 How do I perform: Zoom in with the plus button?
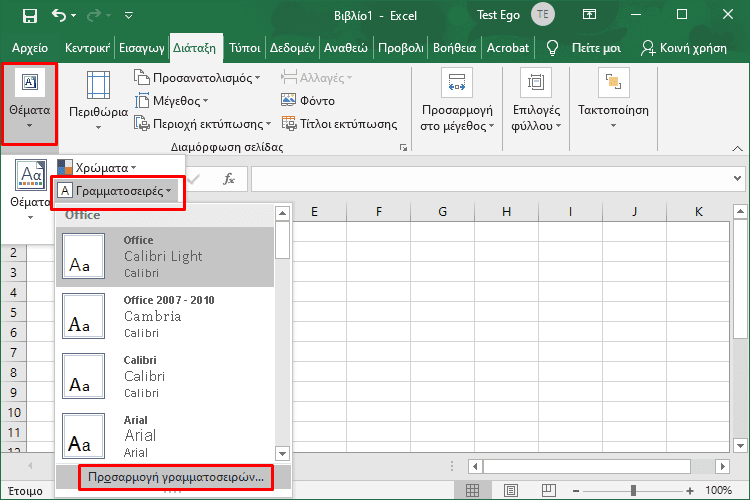(x=690, y=491)
